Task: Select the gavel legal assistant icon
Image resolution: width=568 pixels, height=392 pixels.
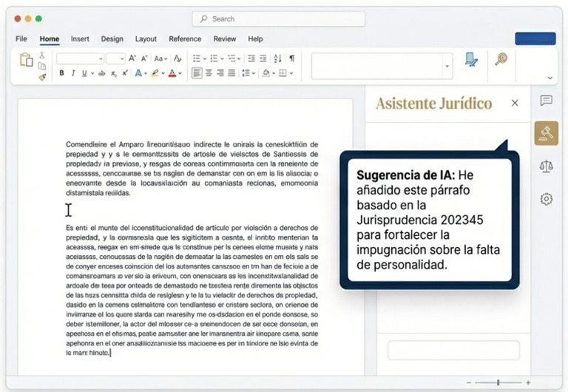Action: [x=547, y=133]
